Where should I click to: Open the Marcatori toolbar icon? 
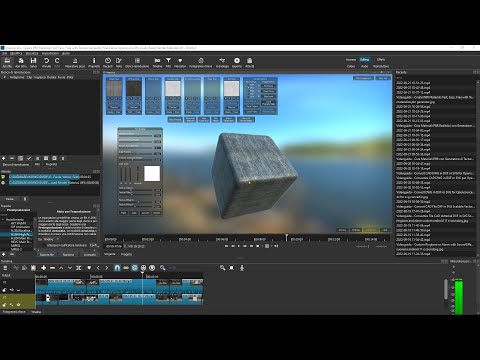(x=180, y=62)
